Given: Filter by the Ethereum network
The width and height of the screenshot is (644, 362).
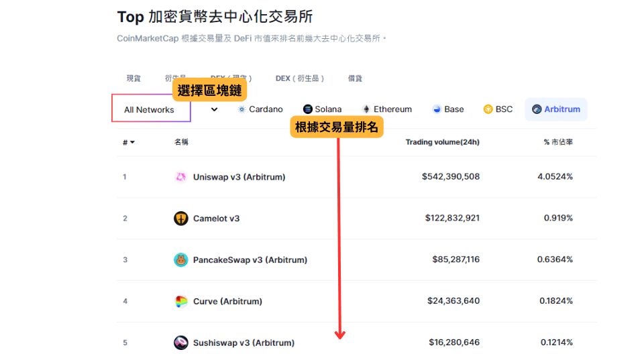Looking at the screenshot, I should point(386,109).
